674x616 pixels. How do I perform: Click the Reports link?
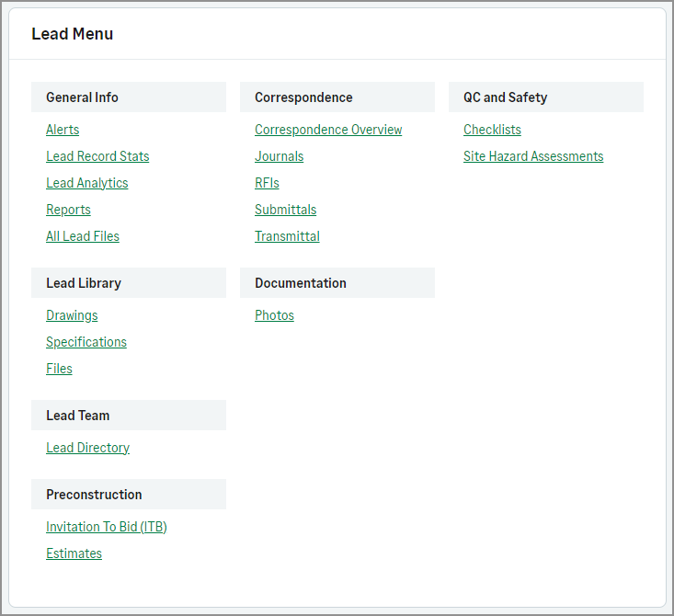(x=68, y=210)
